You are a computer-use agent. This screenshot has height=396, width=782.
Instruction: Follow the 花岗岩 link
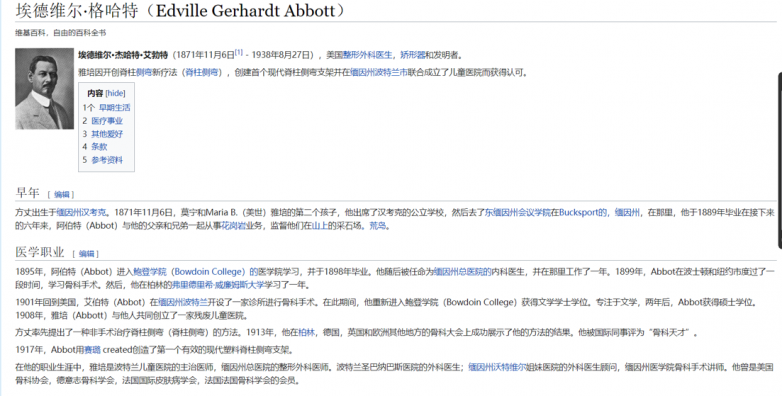tap(233, 226)
